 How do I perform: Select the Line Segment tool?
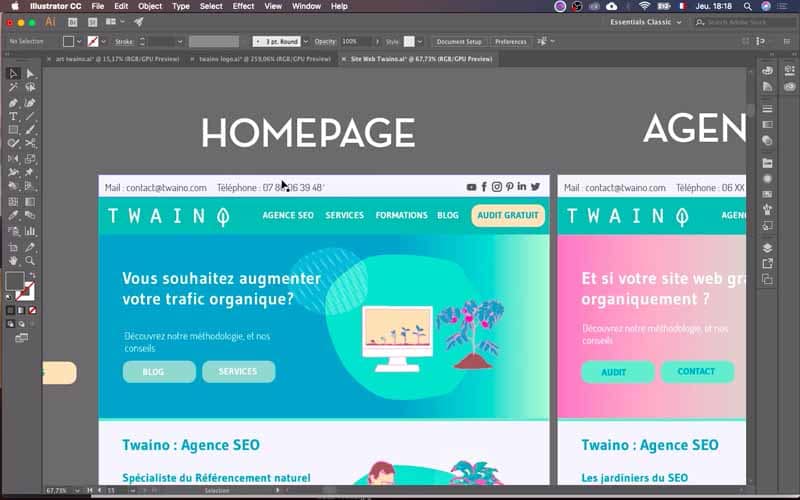(x=30, y=116)
